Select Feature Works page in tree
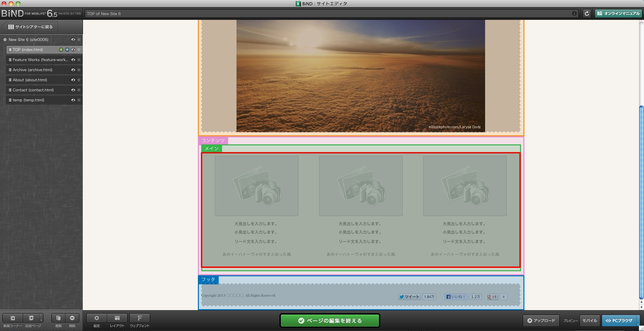The height and width of the screenshot is (331, 644). pyautogui.click(x=45, y=60)
